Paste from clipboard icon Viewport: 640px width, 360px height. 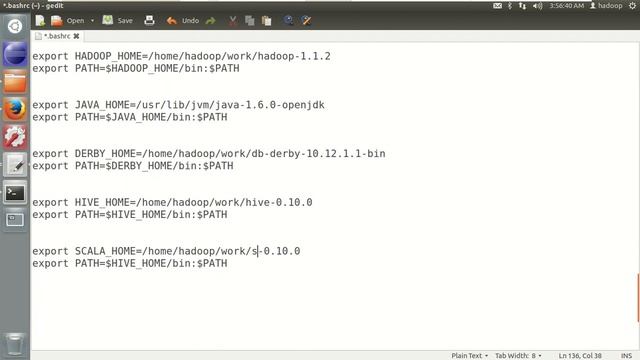pyautogui.click(x=267, y=20)
